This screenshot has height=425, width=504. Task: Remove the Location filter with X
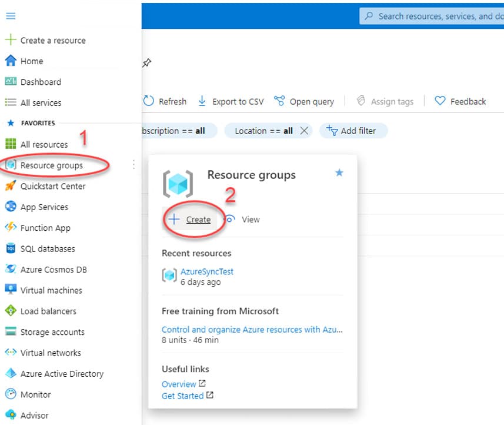point(304,131)
